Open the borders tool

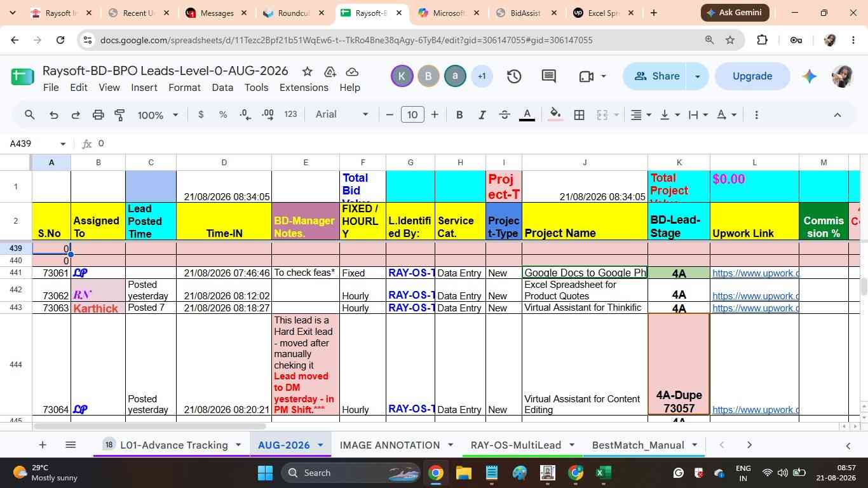pos(579,115)
